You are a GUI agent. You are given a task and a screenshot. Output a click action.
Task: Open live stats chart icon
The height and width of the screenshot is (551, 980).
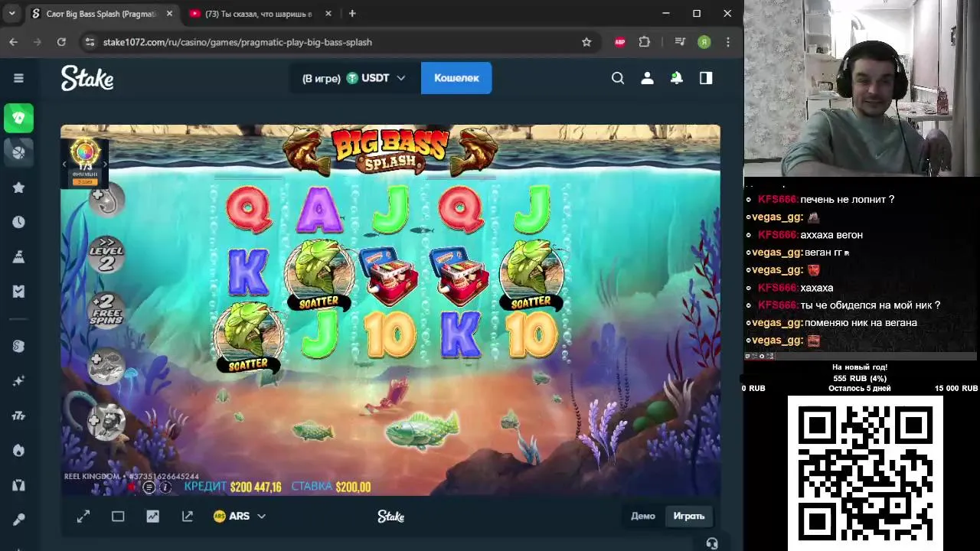(x=153, y=517)
